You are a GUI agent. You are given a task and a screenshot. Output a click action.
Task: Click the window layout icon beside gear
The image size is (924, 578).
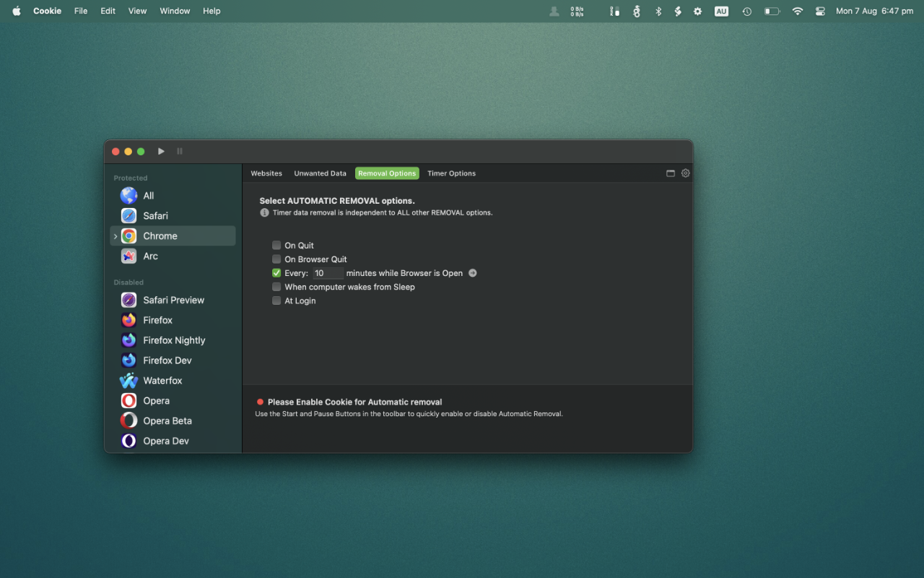click(671, 173)
